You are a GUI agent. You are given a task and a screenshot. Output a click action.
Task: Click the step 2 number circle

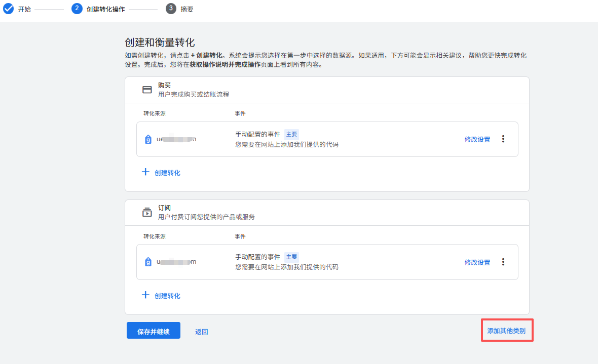click(x=77, y=9)
